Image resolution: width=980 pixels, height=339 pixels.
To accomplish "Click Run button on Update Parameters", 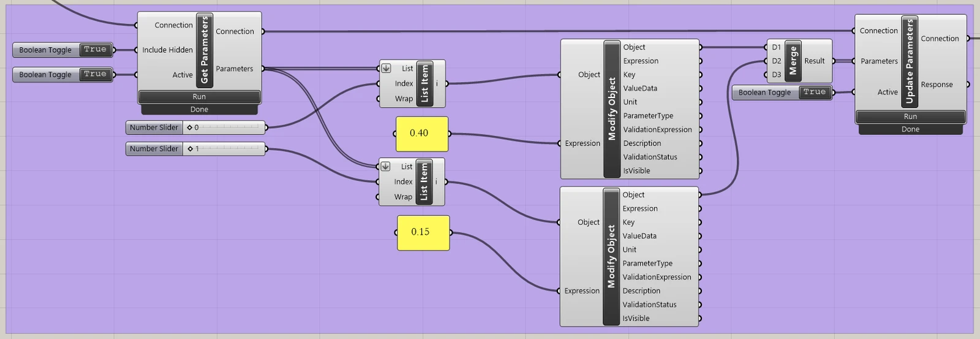I will coord(910,116).
